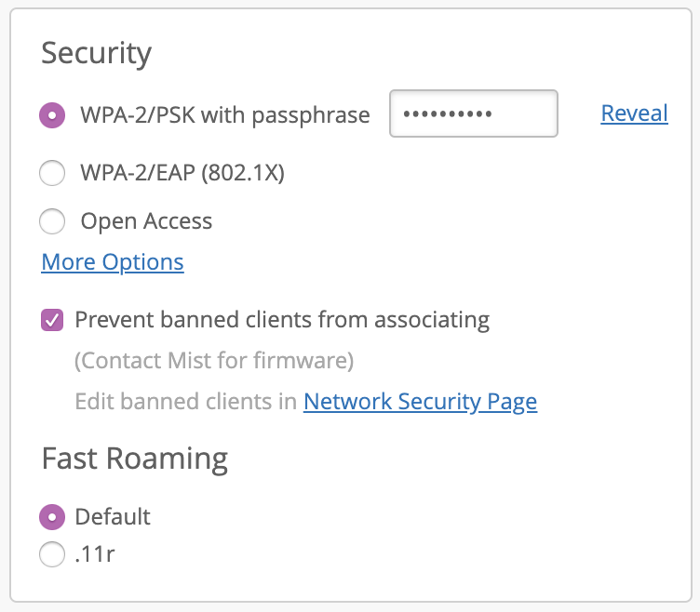This screenshot has width=700, height=612.
Task: Select the Default fast roaming radio button
Action: [x=52, y=516]
